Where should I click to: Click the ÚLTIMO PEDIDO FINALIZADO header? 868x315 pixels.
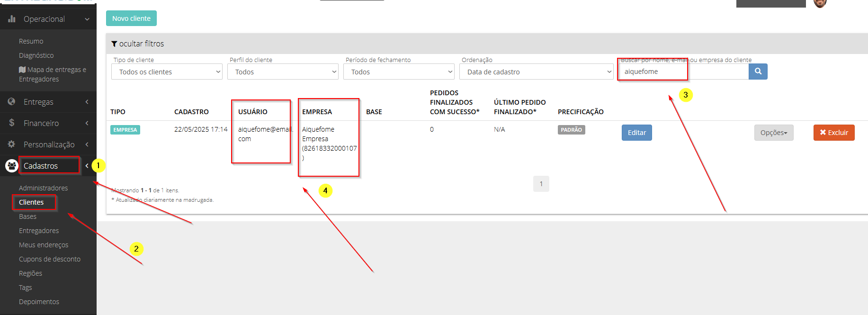coord(519,107)
